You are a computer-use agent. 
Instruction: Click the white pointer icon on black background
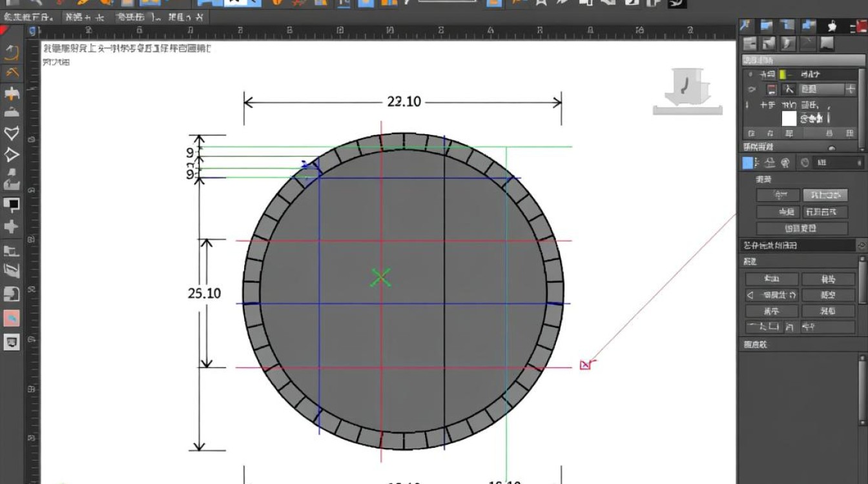(832, 26)
